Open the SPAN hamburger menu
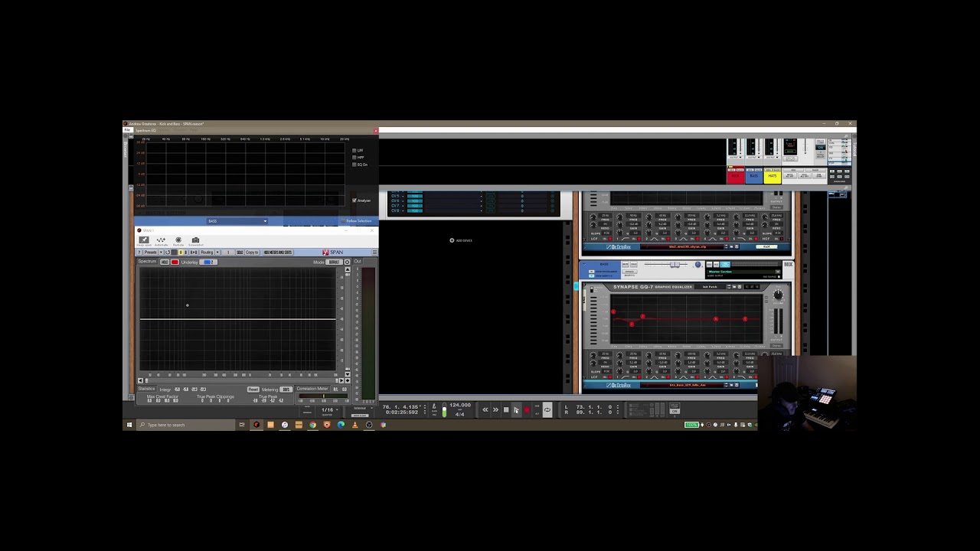Viewport: 980px width, 551px height. pyautogui.click(x=374, y=253)
